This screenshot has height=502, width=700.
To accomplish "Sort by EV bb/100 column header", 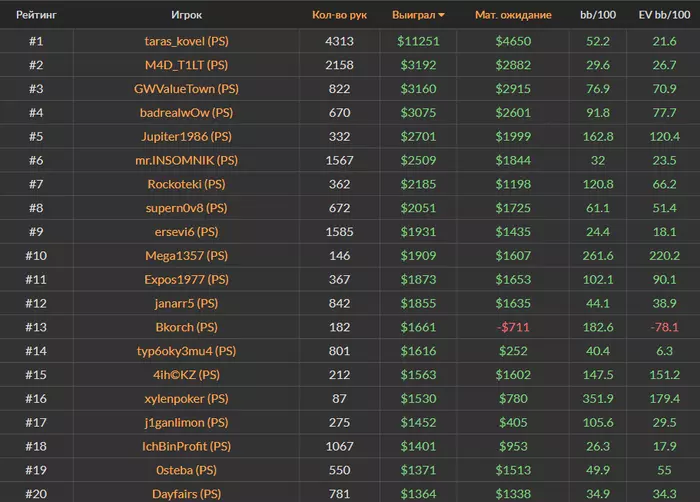I will 664,16.
